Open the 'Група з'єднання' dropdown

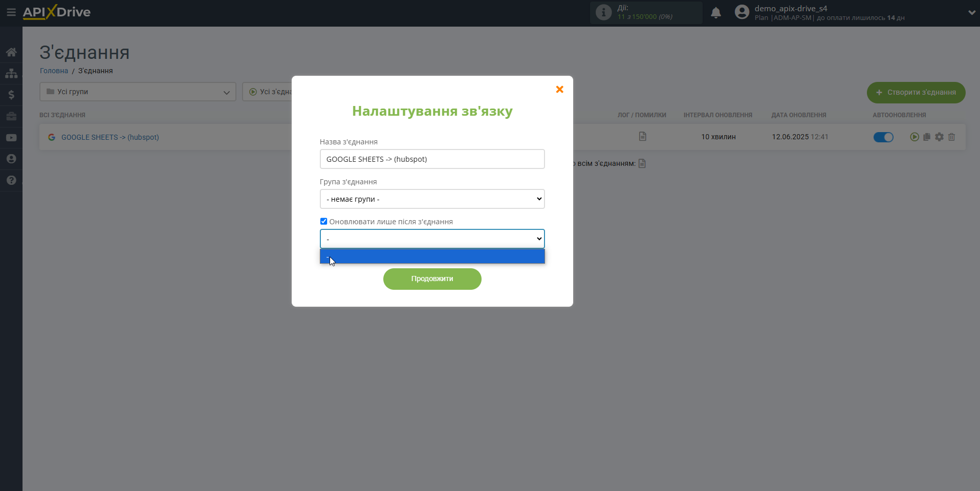tap(432, 199)
